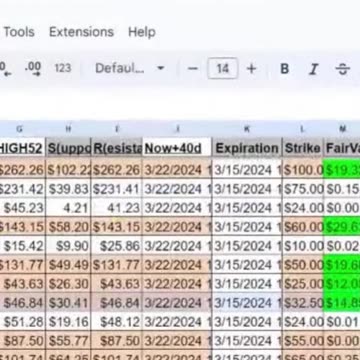Toggle strikethrough formatting
This screenshot has width=360, height=360.
342,69
